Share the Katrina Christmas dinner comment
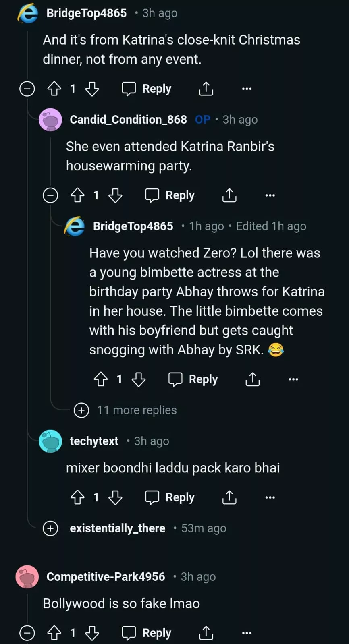 pos(206,89)
